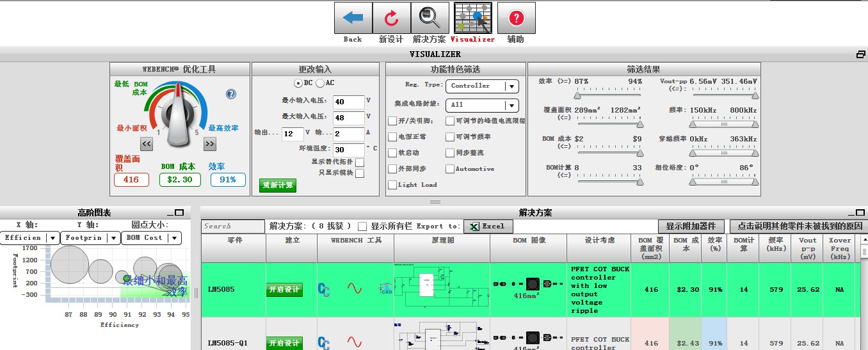This screenshot has height=350, width=868.
Task: Click 环境温度 field with 30
Action: click(x=348, y=150)
